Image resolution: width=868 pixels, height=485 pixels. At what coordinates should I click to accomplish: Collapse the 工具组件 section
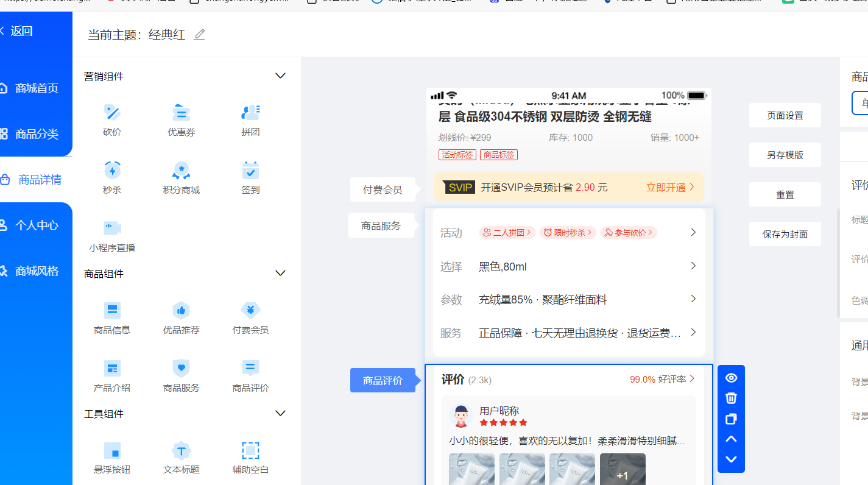coord(280,414)
